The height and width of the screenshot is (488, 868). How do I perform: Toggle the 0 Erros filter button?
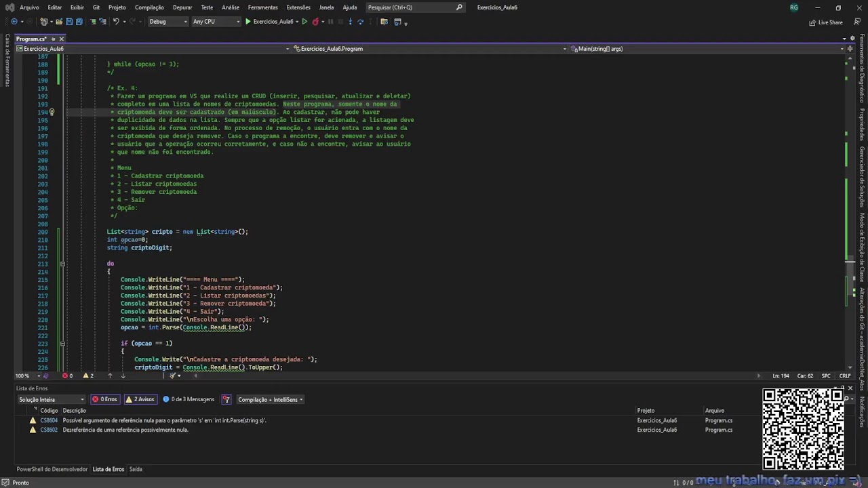(x=105, y=399)
